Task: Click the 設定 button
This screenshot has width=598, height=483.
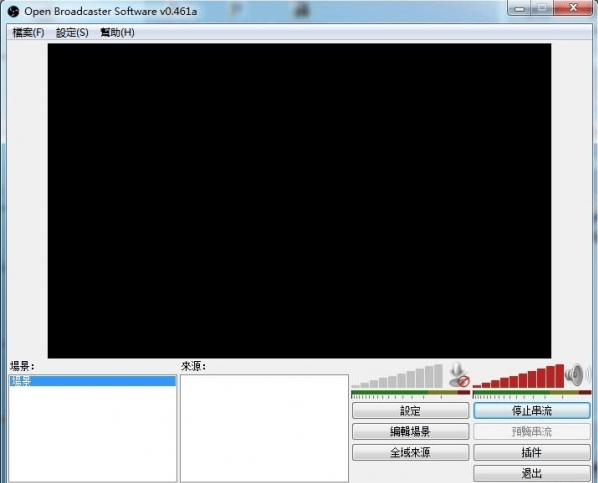Action: (x=410, y=411)
